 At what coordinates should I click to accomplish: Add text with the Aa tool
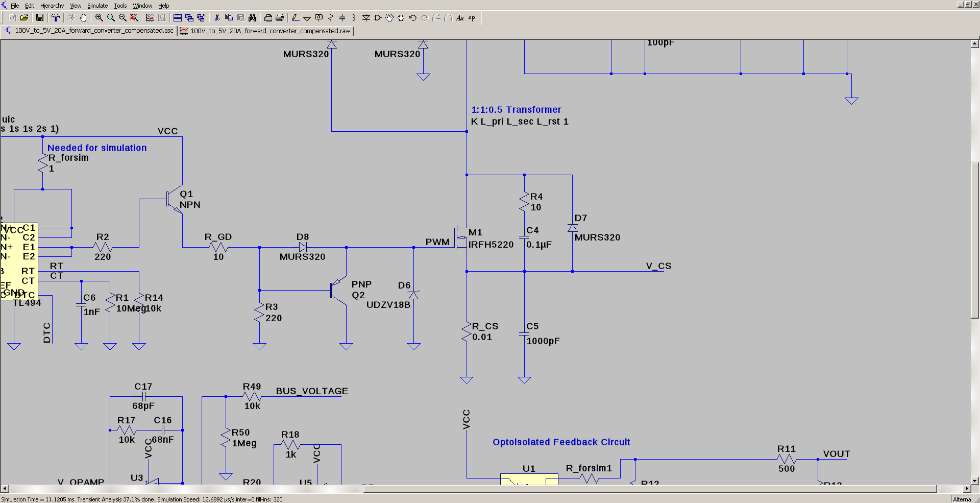coord(460,18)
